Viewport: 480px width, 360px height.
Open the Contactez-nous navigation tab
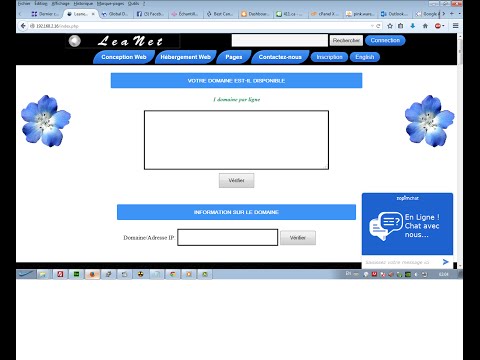(x=280, y=57)
